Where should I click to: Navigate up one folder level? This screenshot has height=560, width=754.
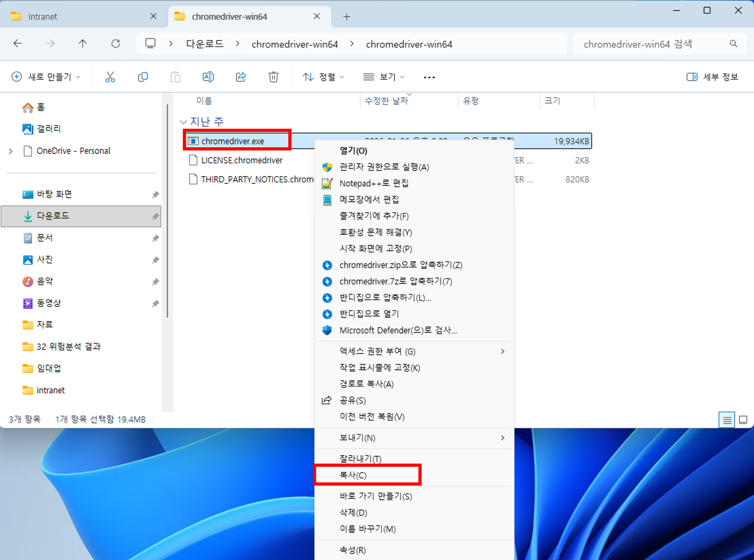point(83,43)
